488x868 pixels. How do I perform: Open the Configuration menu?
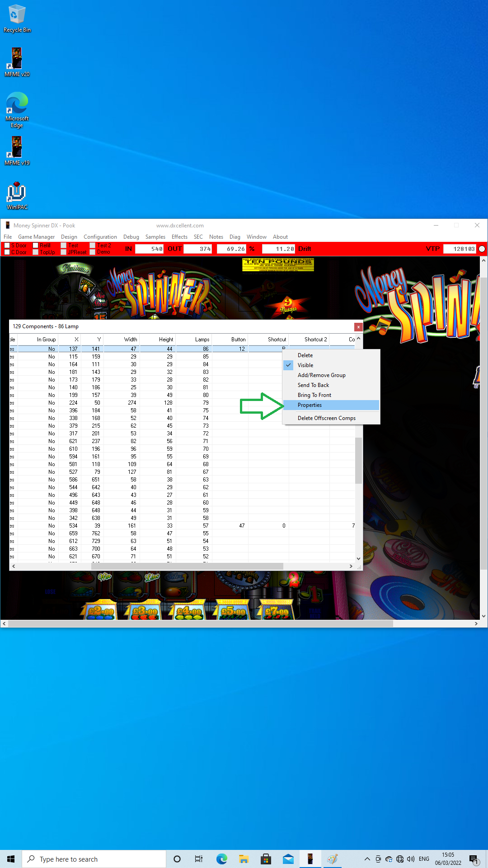[100, 237]
